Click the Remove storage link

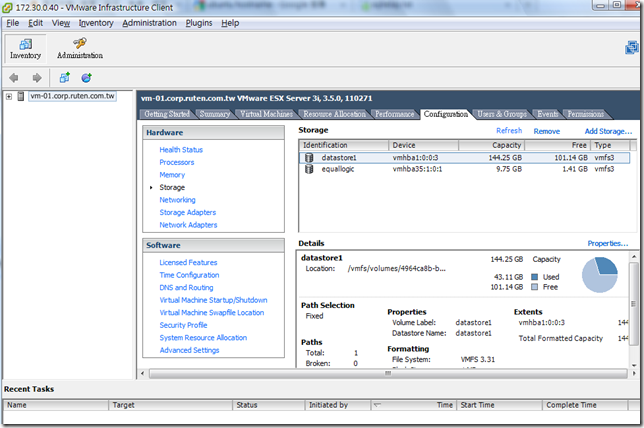pos(547,131)
